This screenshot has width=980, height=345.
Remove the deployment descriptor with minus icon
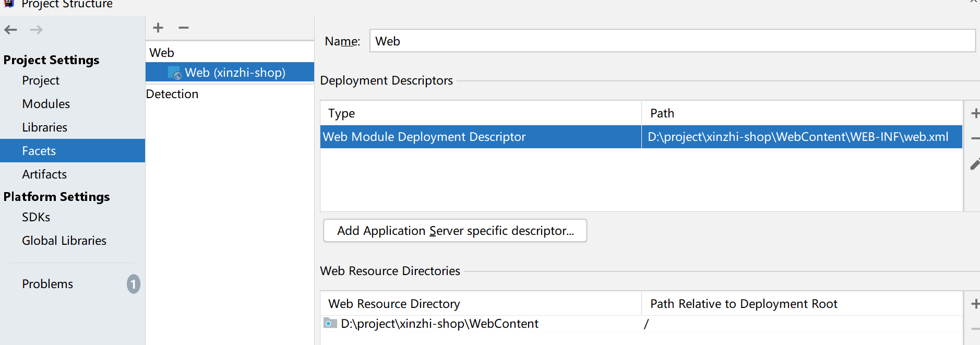(975, 138)
